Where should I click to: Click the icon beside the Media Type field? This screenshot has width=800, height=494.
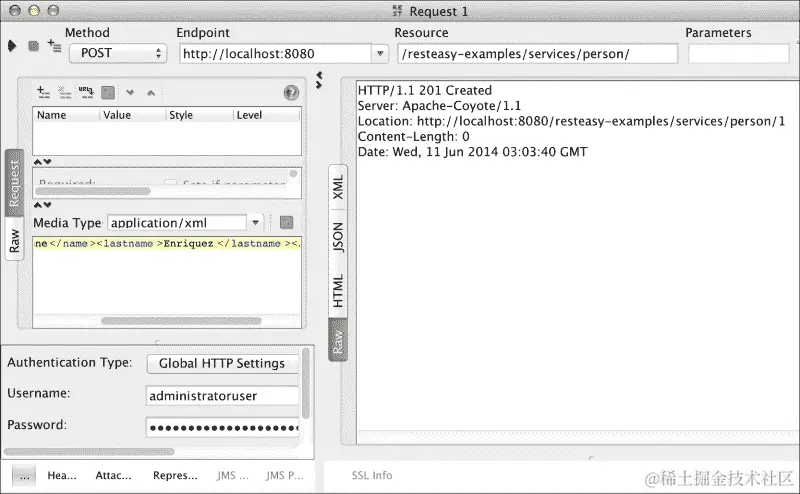[287, 223]
